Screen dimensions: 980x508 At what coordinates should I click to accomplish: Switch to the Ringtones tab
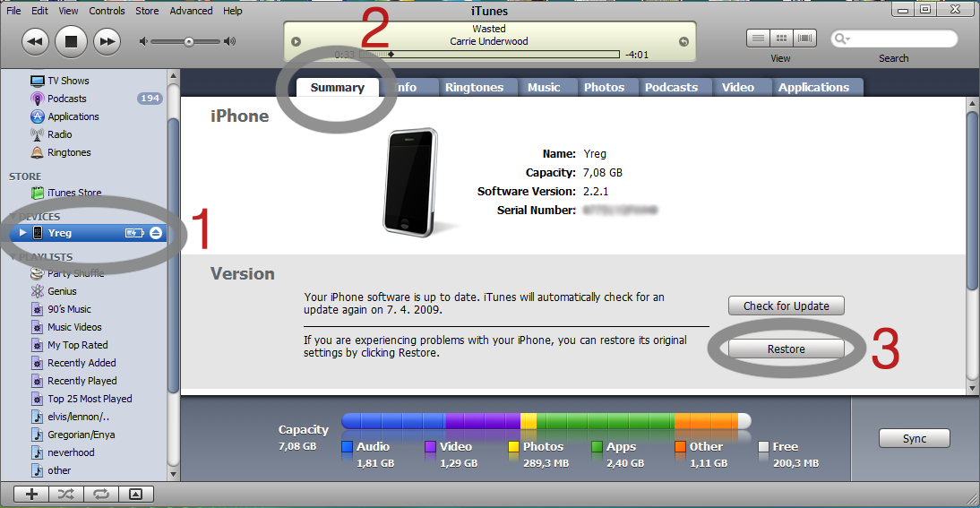(x=475, y=88)
